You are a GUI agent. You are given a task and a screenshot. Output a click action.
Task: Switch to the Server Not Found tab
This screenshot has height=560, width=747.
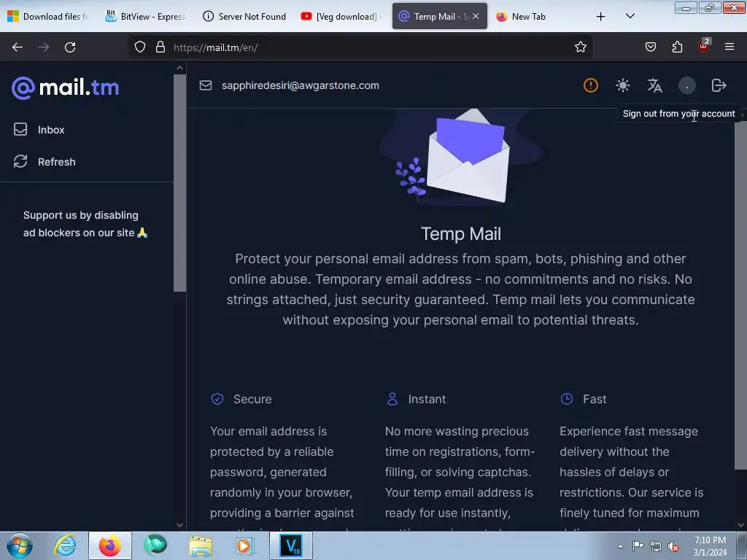244,16
